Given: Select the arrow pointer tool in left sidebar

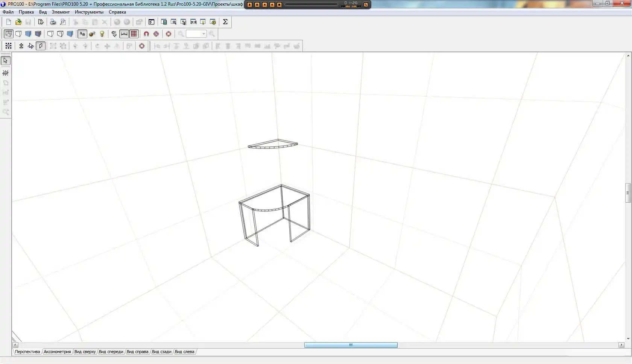Looking at the screenshot, I should click(6, 61).
